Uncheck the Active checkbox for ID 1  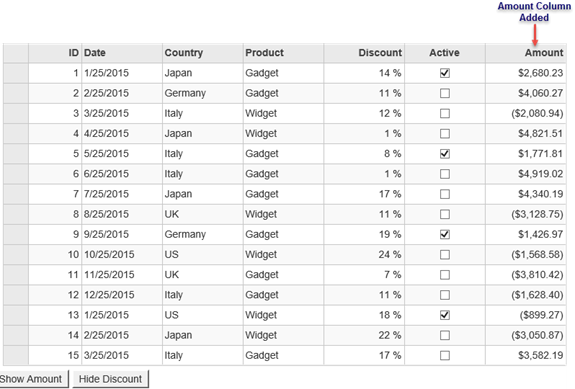(444, 73)
